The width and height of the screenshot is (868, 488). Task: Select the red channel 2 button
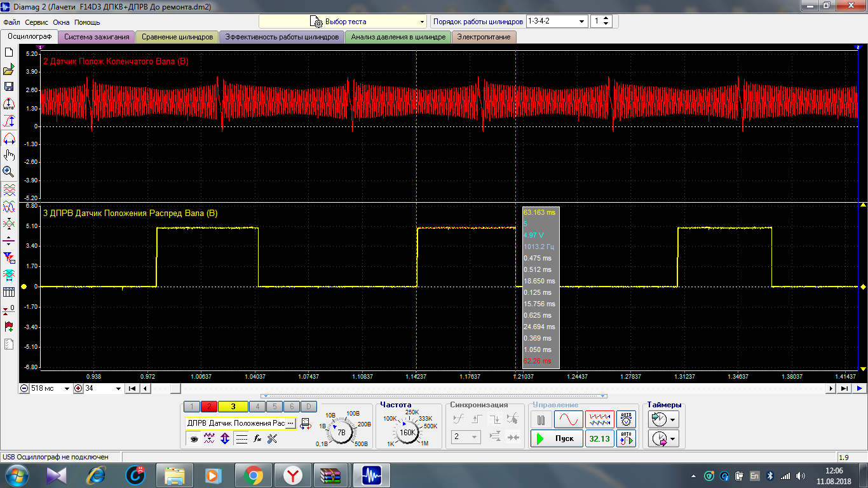click(210, 407)
